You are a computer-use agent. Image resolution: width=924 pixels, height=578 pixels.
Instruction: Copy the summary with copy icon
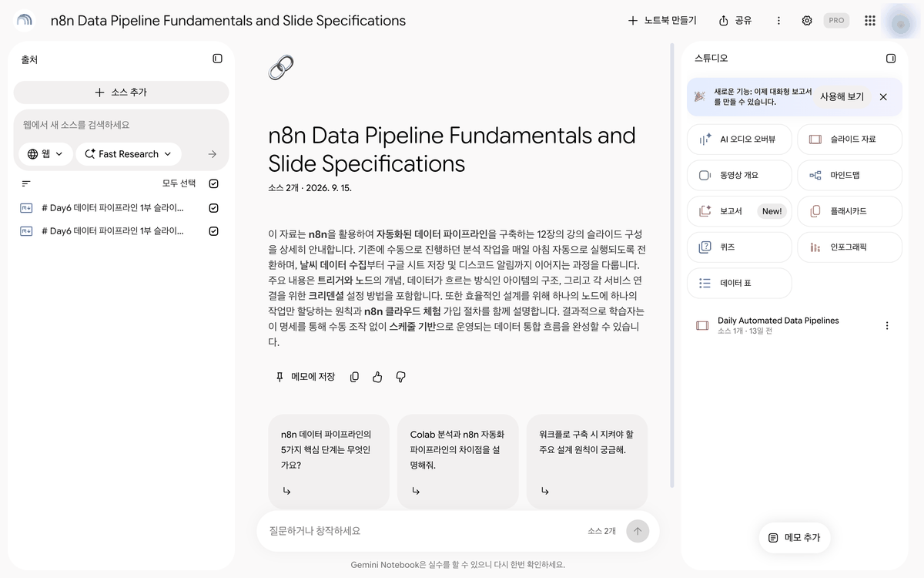click(354, 377)
